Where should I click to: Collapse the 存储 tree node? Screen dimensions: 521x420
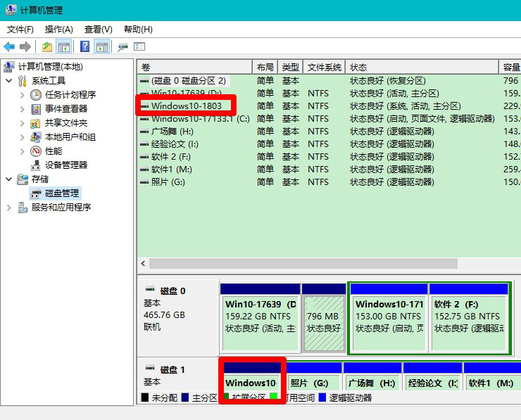[8, 179]
